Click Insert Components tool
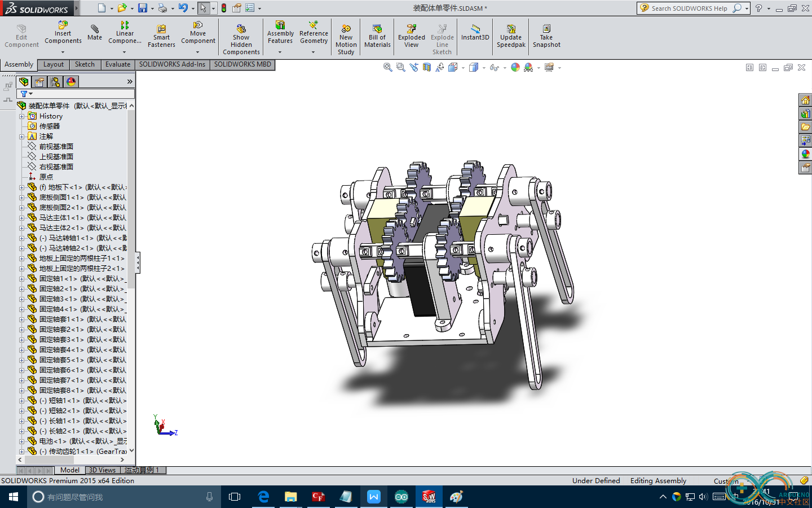The image size is (812, 508). pos(63,33)
